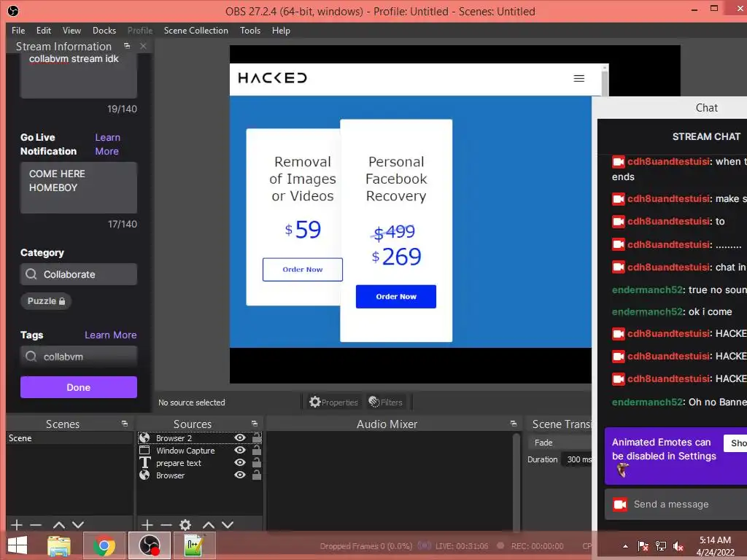Add a new source with plus button
Viewport: 747px width, 560px height.
click(147, 525)
